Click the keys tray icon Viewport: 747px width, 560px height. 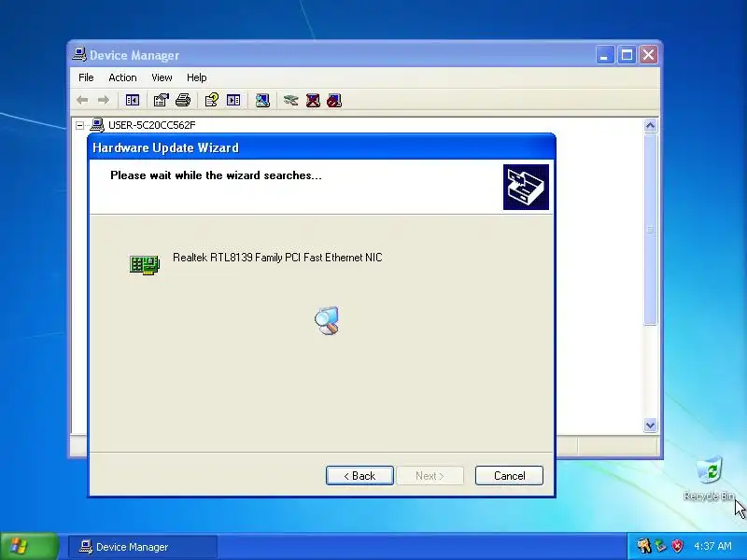click(643, 546)
